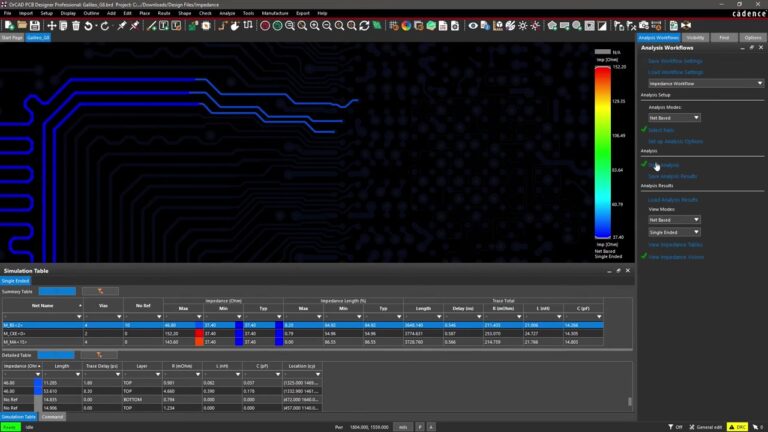Open View Modes Net Based dropdown
The height and width of the screenshot is (432, 768).
pyautogui.click(x=674, y=220)
